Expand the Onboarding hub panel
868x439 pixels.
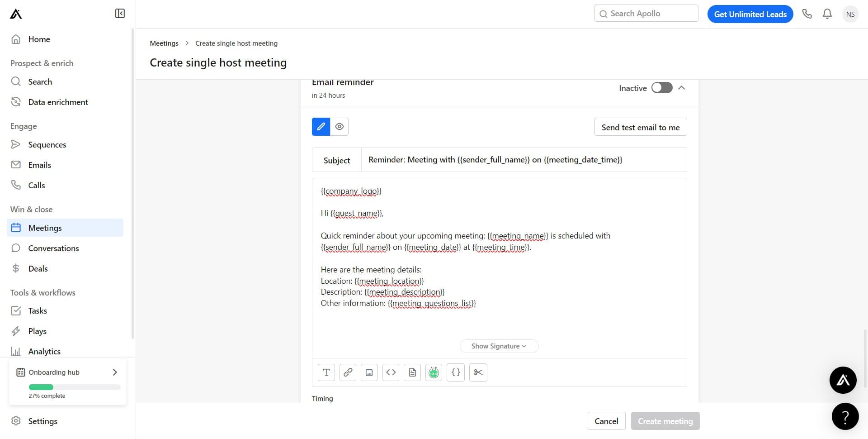click(114, 372)
